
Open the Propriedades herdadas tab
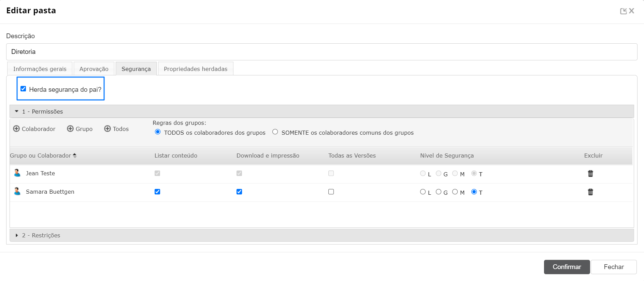point(196,69)
